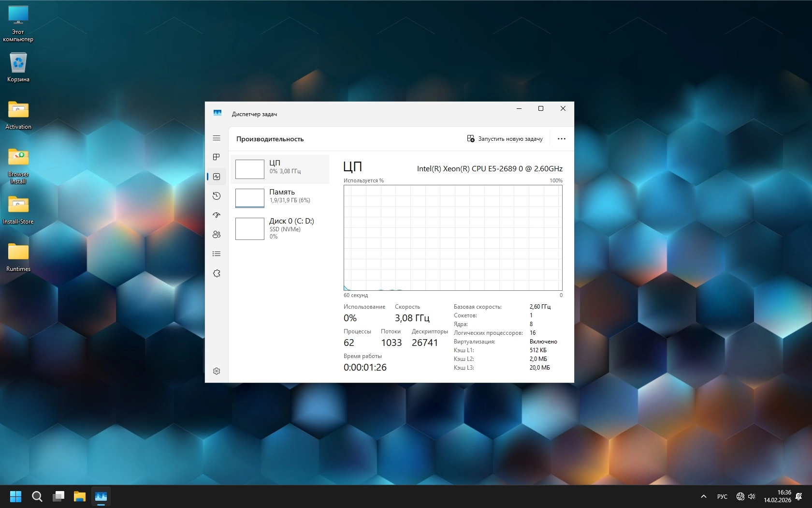Select the Память performance item
Image resolution: width=812 pixels, height=508 pixels.
280,198
